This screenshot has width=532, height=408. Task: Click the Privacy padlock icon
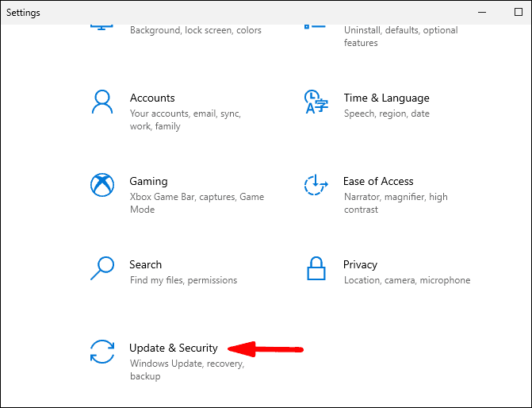coord(316,268)
